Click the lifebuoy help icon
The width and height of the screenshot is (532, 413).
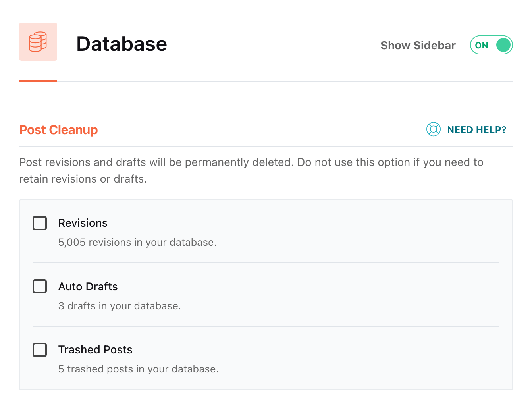(x=433, y=129)
